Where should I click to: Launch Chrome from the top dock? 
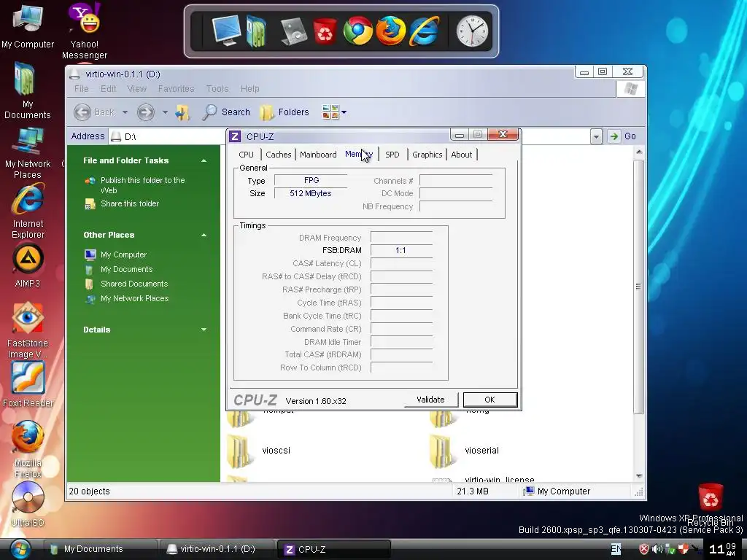357,31
